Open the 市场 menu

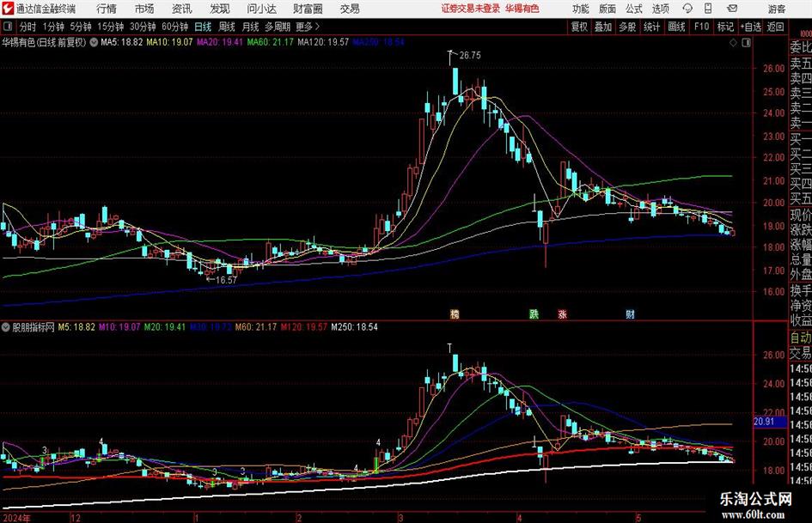pyautogui.click(x=144, y=9)
